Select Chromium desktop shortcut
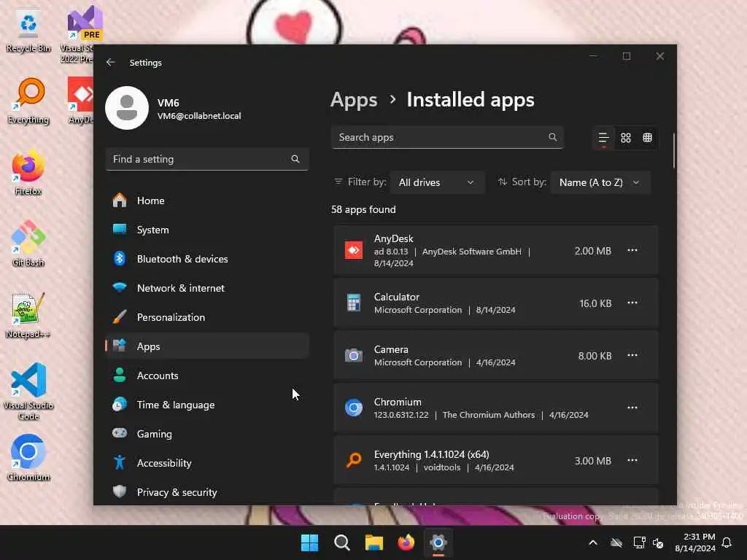Viewport: 747px width, 560px height. point(28,458)
